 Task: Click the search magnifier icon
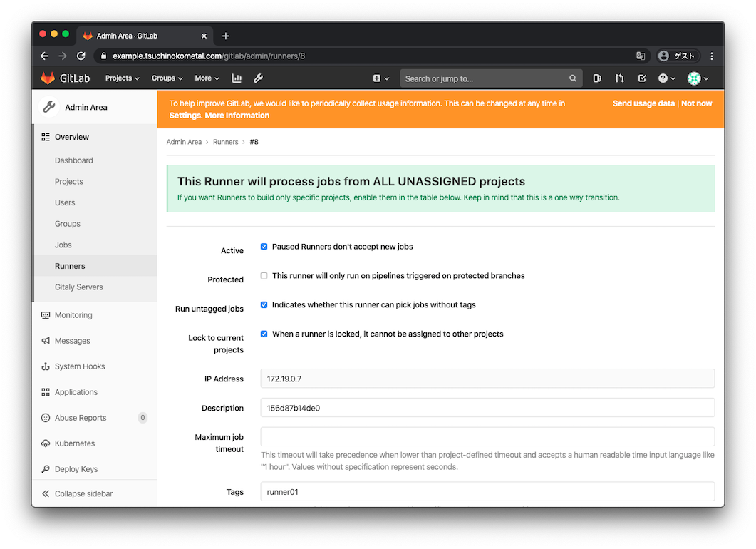pyautogui.click(x=572, y=78)
